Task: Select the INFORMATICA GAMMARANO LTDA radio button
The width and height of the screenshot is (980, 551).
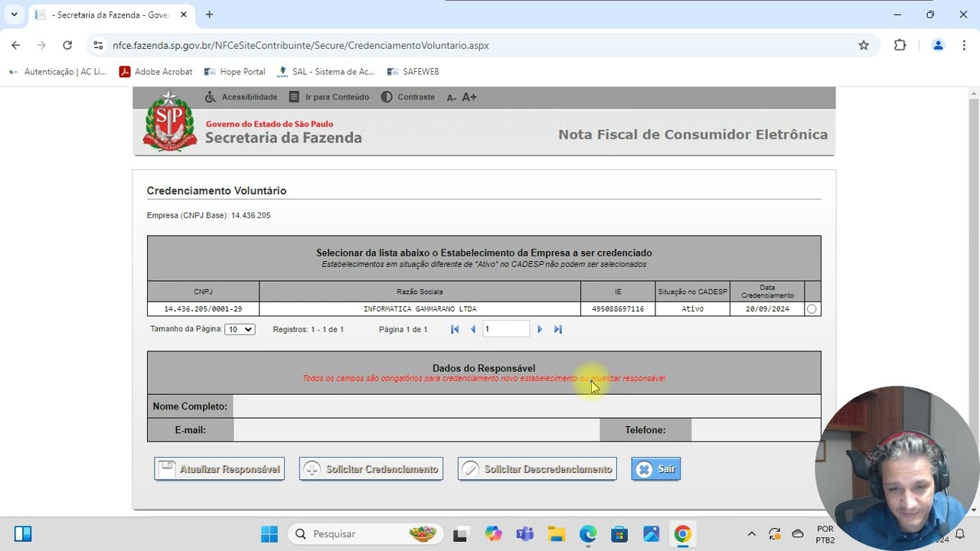Action: click(x=812, y=309)
